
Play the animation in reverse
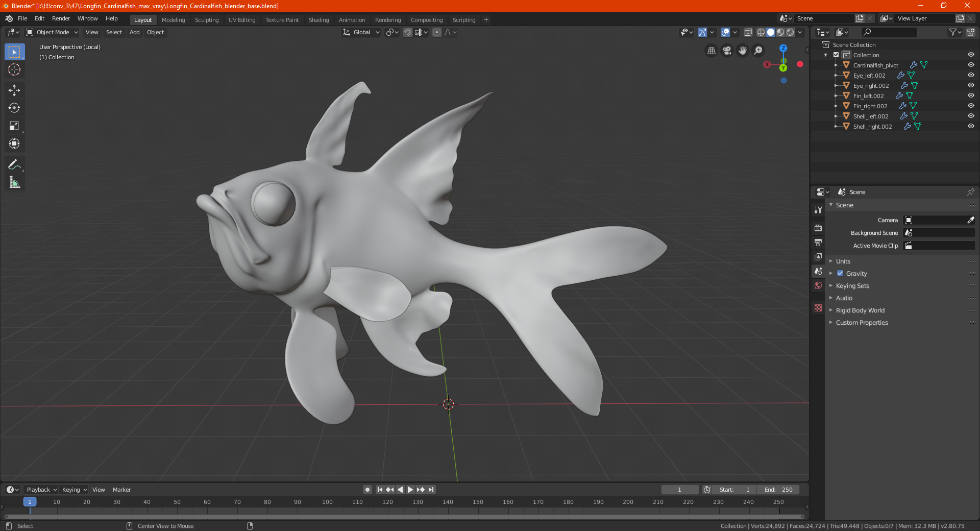click(x=400, y=490)
